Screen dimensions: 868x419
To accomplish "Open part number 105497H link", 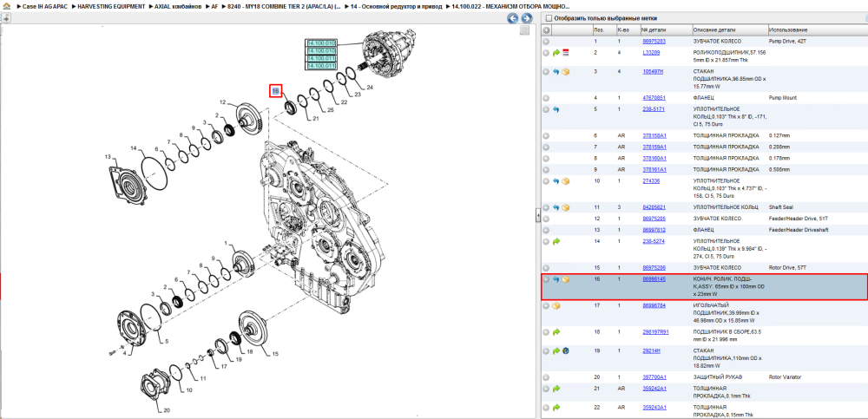I will pyautogui.click(x=653, y=72).
